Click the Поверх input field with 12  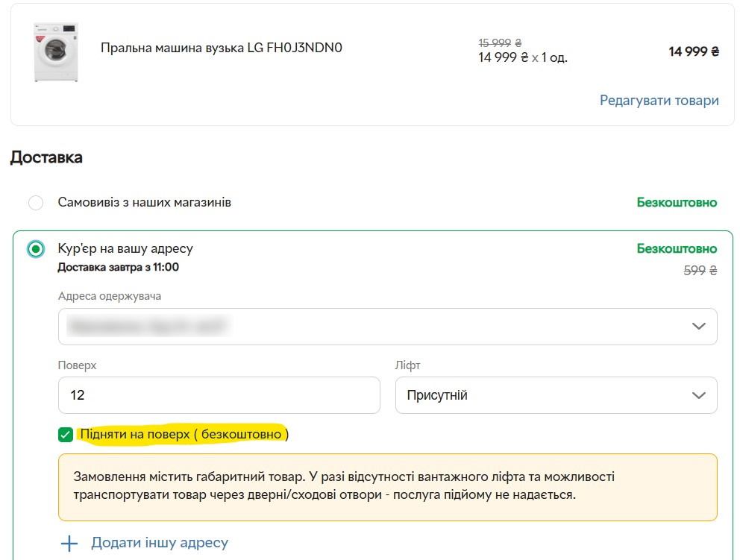click(x=219, y=395)
